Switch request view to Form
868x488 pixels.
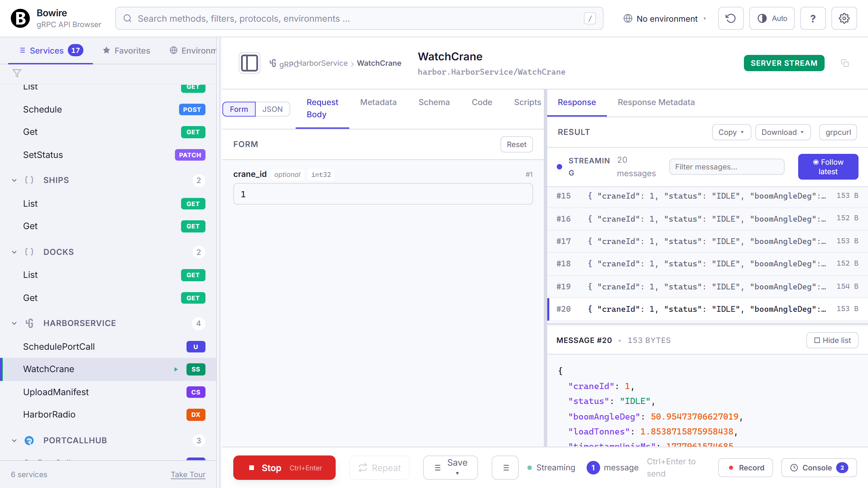click(239, 109)
